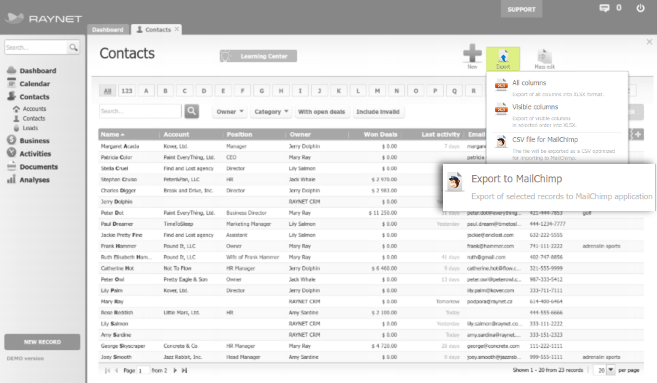
Task: Open Documents in the sidebar
Action: click(39, 166)
